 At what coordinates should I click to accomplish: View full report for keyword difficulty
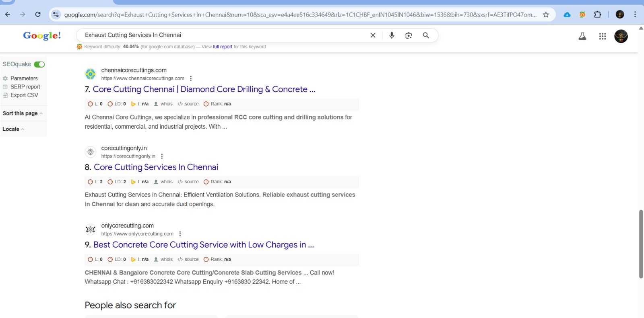tap(222, 47)
